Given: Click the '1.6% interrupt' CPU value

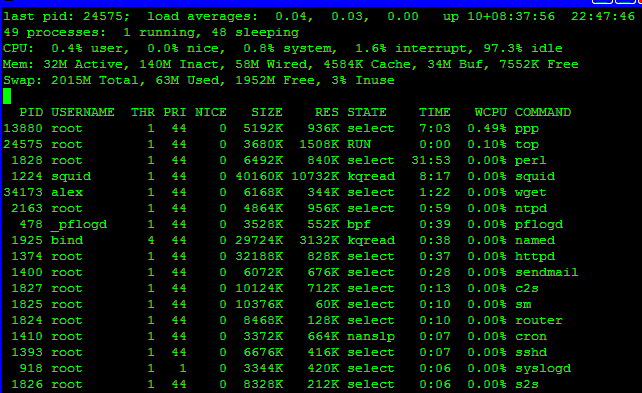Looking at the screenshot, I should click(x=411, y=48).
